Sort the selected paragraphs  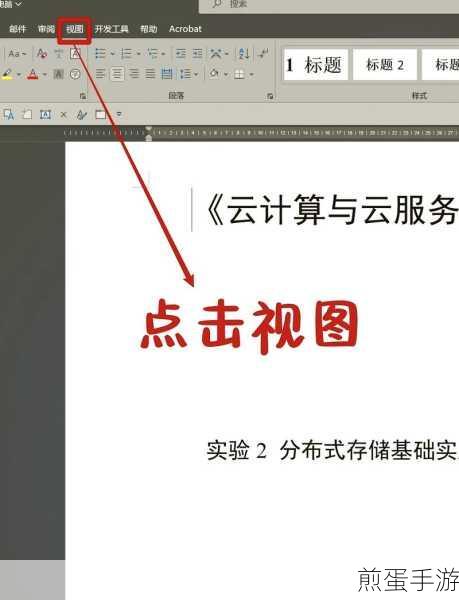point(244,54)
